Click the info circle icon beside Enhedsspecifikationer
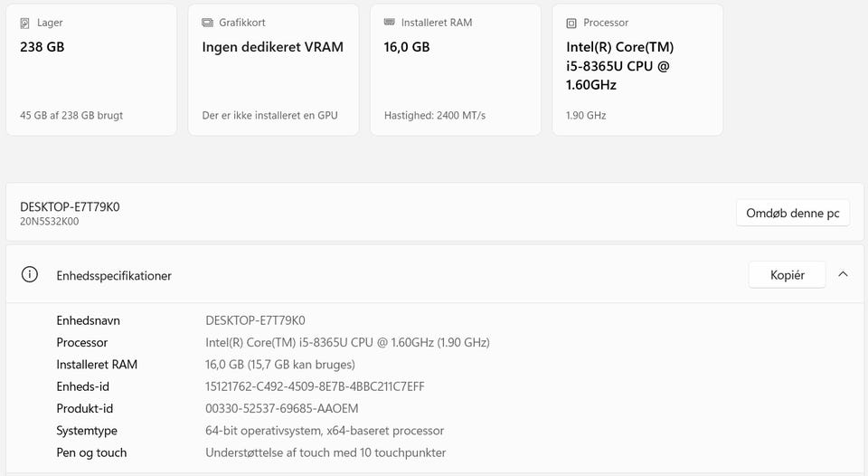Viewport: 868px width, 476px height. [x=29, y=274]
